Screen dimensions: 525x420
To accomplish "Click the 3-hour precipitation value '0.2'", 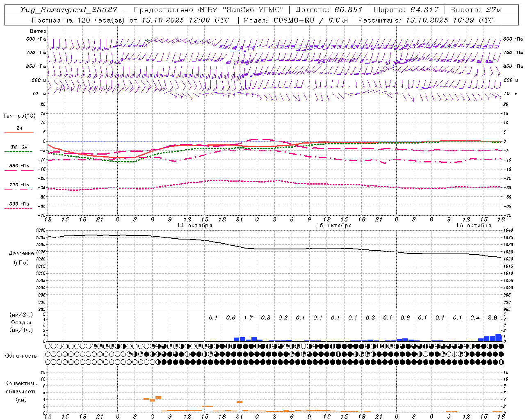I will (283, 318).
